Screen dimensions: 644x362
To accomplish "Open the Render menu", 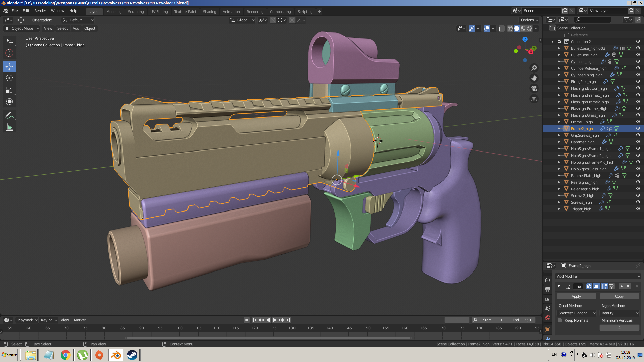I will click(40, 11).
